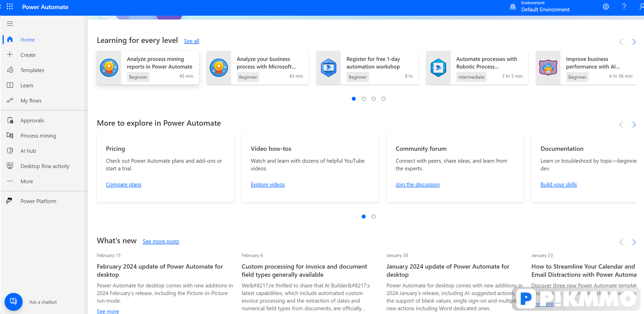Collapse the left navigation hamburger menu
This screenshot has width=644, height=314.
coord(10,24)
